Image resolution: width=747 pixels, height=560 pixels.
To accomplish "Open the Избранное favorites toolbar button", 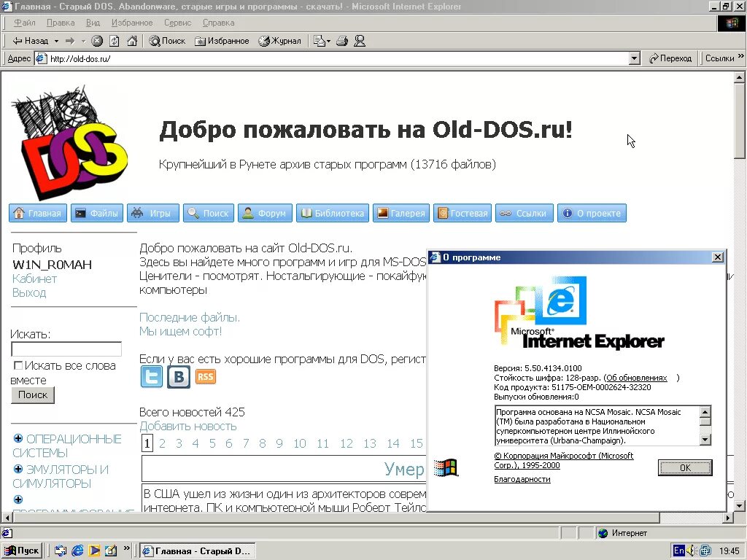I will click(222, 41).
